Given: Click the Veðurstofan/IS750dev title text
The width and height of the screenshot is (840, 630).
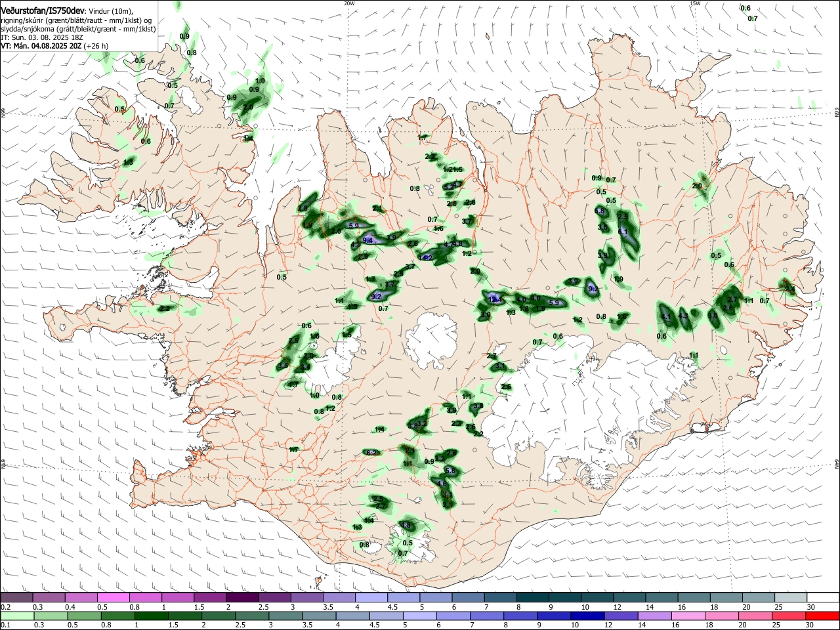Looking at the screenshot, I should pos(43,10).
